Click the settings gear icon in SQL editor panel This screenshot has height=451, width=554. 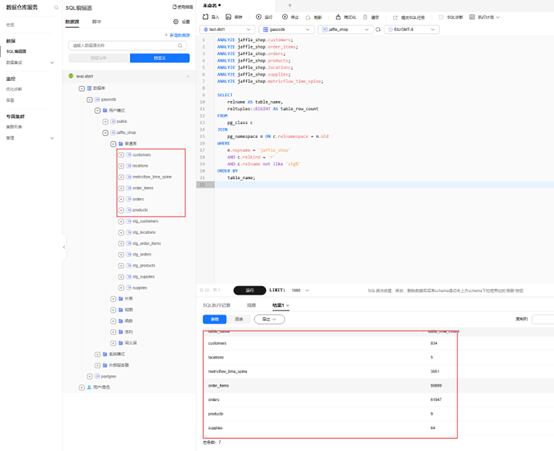pos(176,22)
